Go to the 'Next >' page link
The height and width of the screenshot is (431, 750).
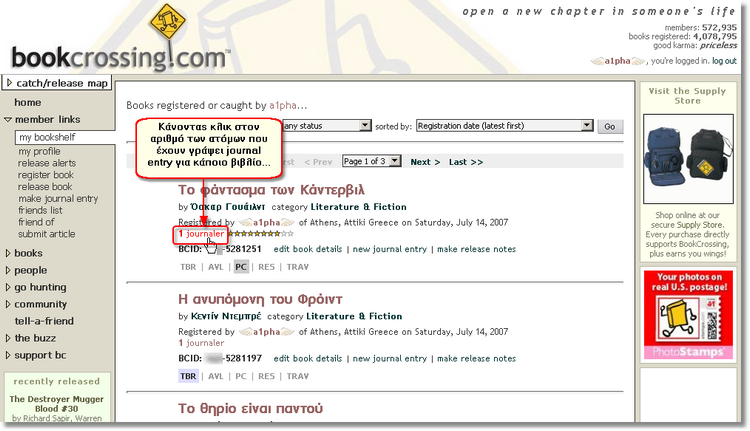424,161
